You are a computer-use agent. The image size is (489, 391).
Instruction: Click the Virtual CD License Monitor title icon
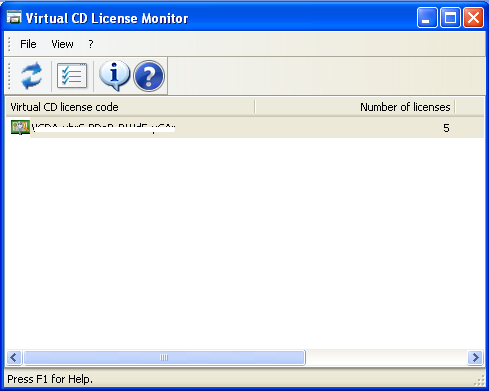[14, 17]
